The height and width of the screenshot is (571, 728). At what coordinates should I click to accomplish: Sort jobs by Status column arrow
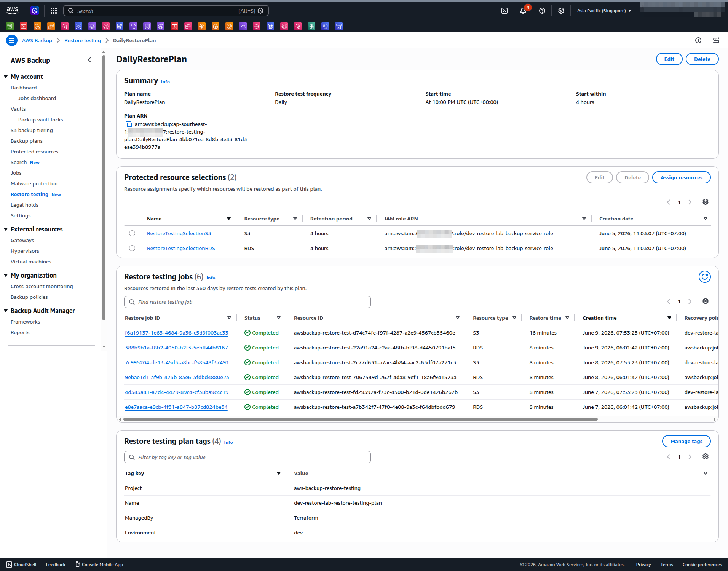[279, 318]
